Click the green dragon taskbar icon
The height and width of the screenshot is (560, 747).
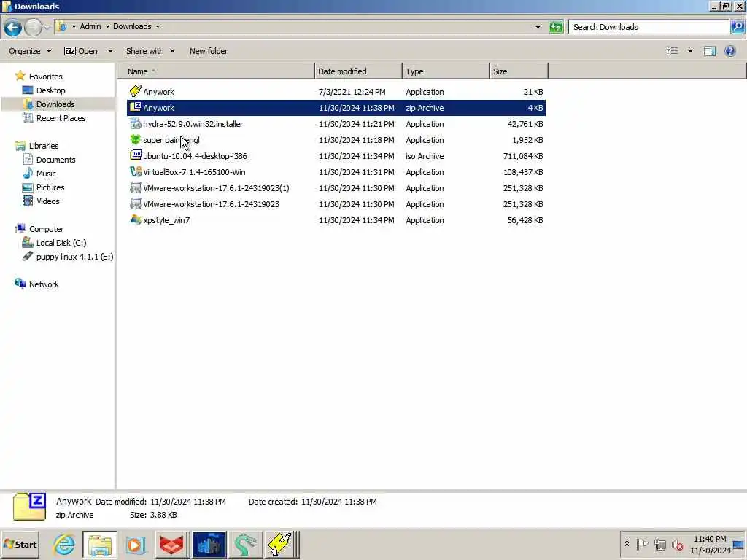click(x=245, y=544)
